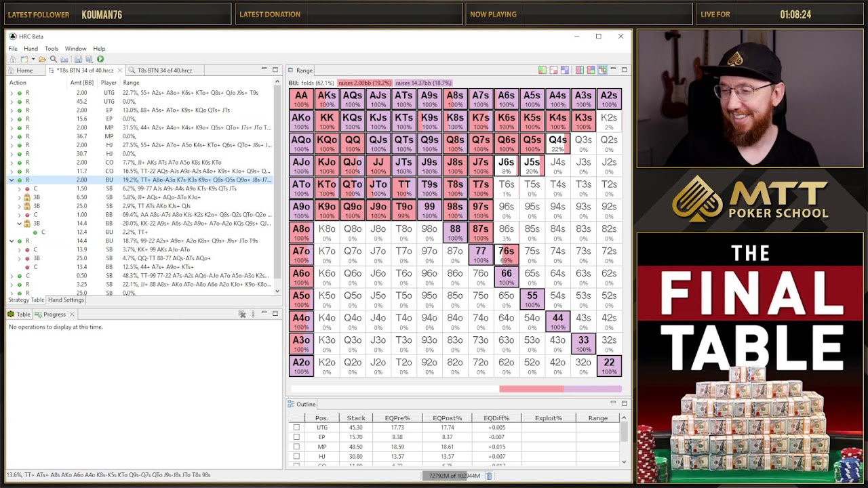The height and width of the screenshot is (488, 868).
Task: Collapse the BU 14.4 raise row
Action: click(12, 241)
